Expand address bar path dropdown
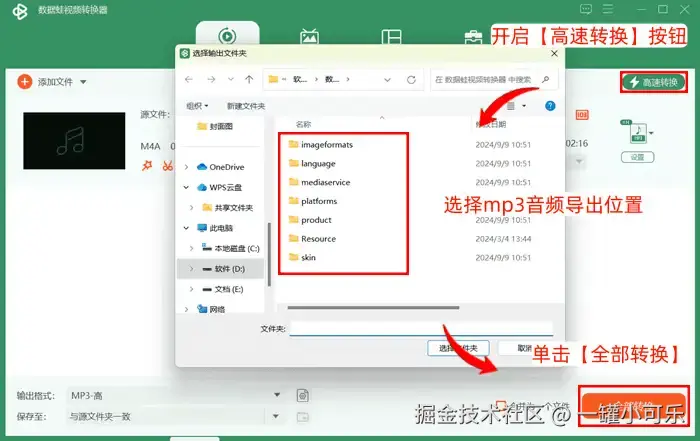 [x=387, y=80]
